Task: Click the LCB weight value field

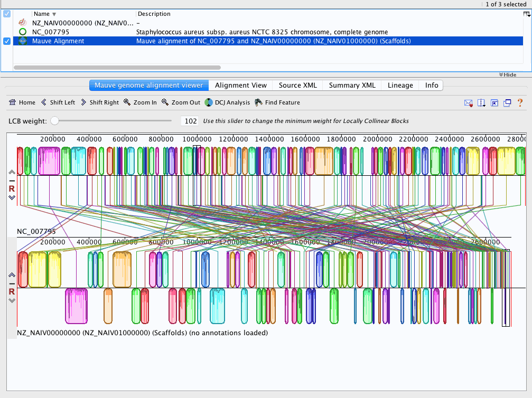Action: pos(190,121)
